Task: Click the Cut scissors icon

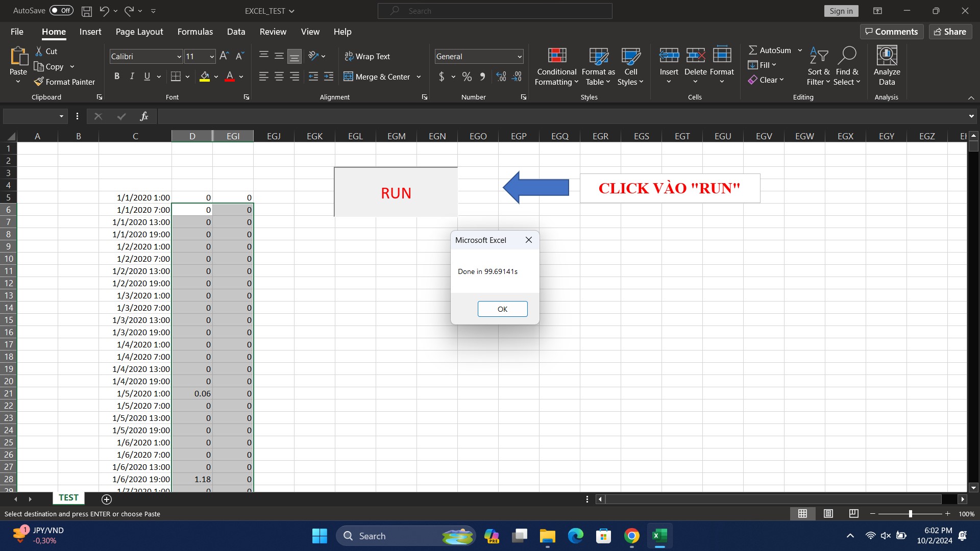Action: (39, 51)
